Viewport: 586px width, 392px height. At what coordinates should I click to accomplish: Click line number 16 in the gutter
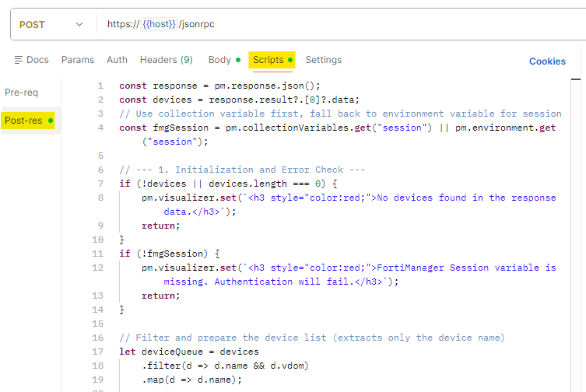[x=97, y=338]
